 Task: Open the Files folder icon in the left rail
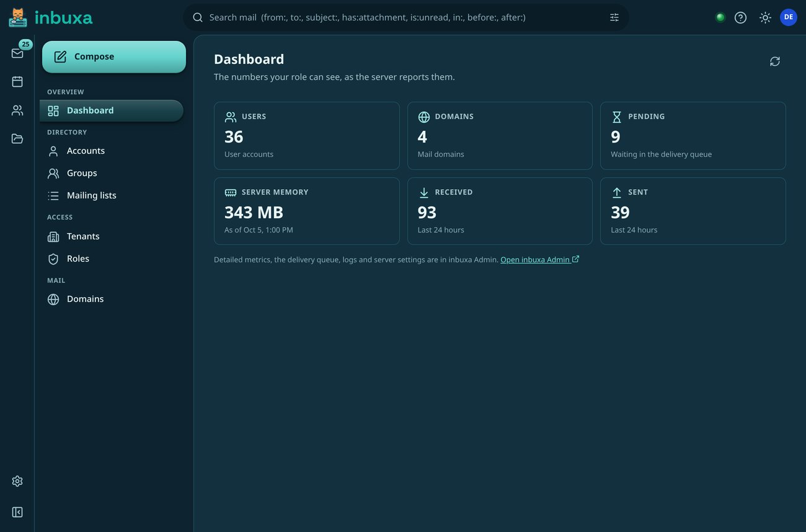coord(17,139)
